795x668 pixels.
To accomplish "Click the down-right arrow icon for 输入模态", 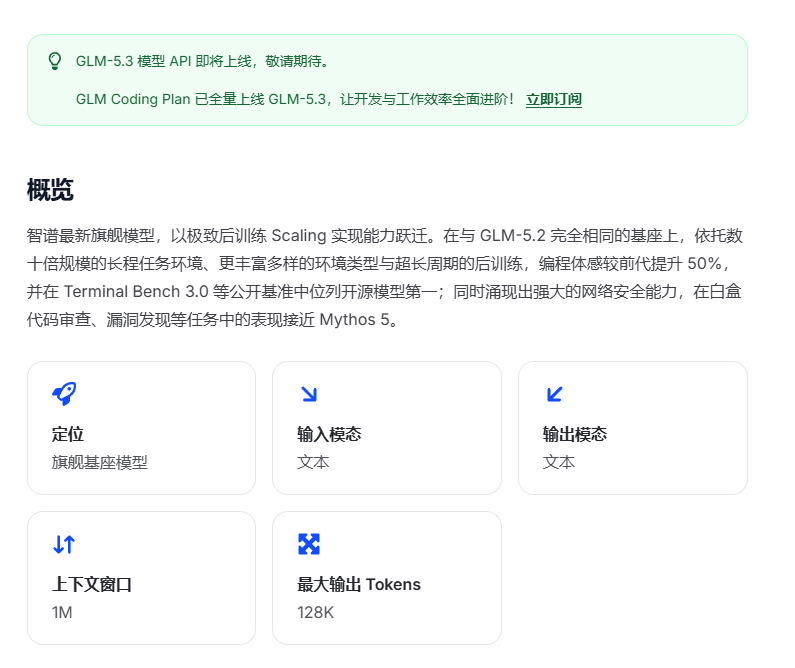I will (x=309, y=394).
